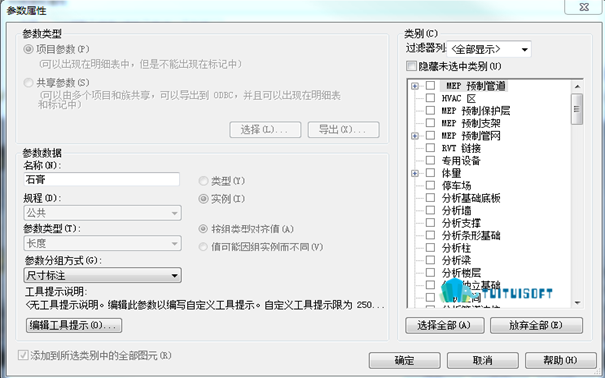Check the 体量 category box
This screenshot has width=605, height=378.
click(430, 173)
